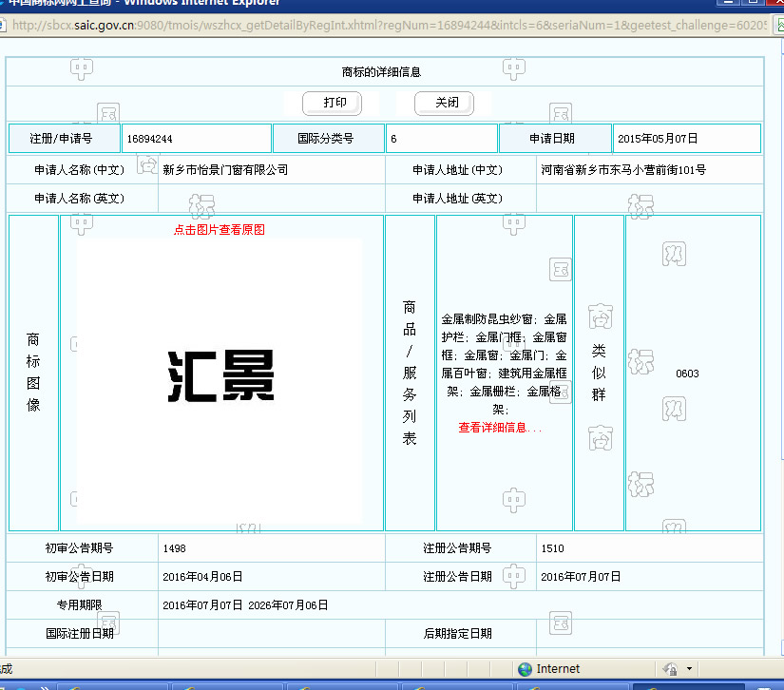784x690 pixels.
Task: Open the zoom level dropdown arrow in status bar
Action: tap(689, 669)
